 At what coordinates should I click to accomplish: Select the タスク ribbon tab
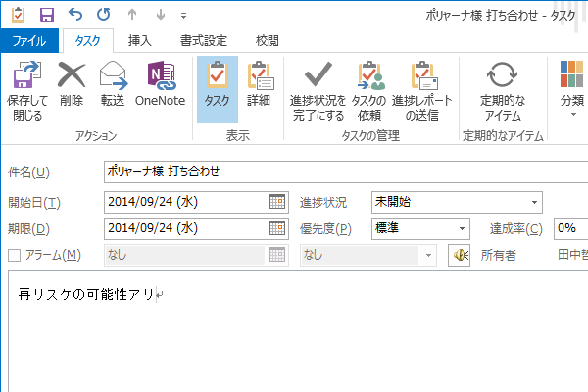pos(88,40)
